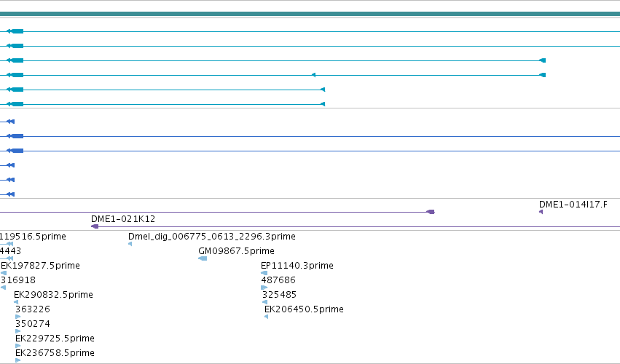Image resolution: width=620 pixels, height=364 pixels.
Task: Click the Dmel_dig_006775_0613_2296.3prime label
Action: pyautogui.click(x=211, y=237)
